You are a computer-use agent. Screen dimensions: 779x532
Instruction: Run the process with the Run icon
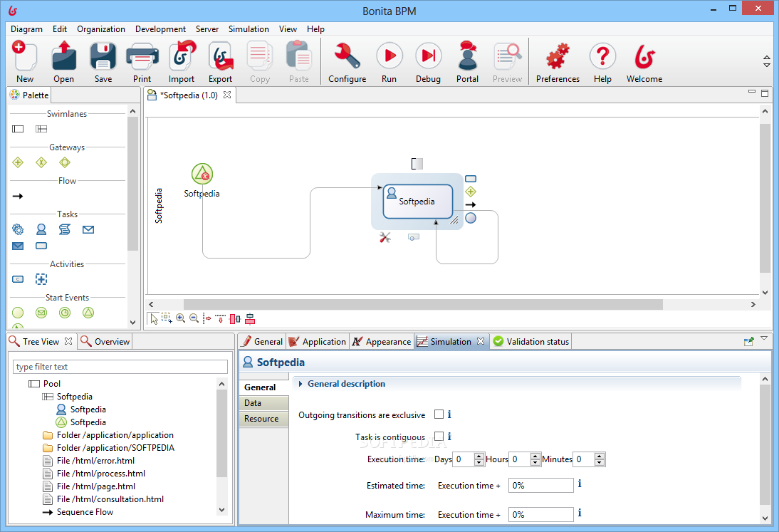pyautogui.click(x=389, y=56)
